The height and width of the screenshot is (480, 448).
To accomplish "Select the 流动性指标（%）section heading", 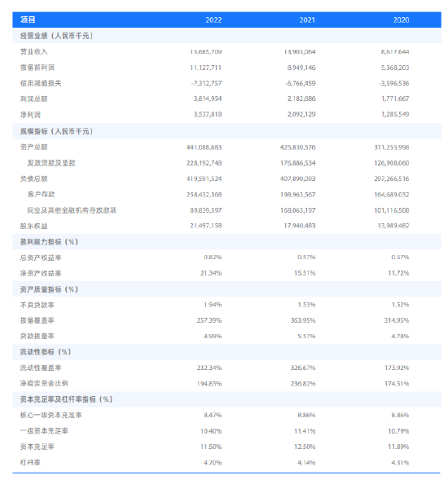I will tap(46, 352).
